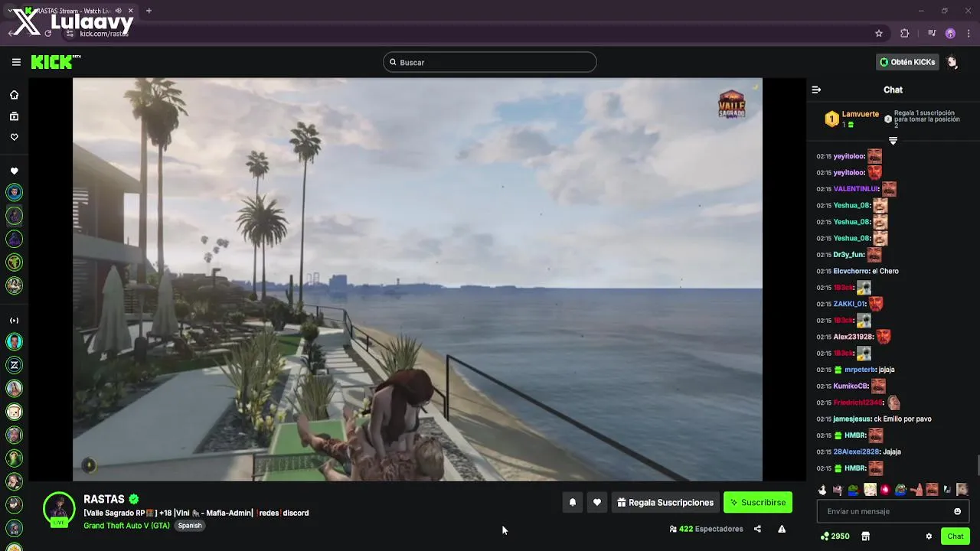980x551 pixels.
Task: Click the jamesjesus username in chat
Action: [853, 419]
